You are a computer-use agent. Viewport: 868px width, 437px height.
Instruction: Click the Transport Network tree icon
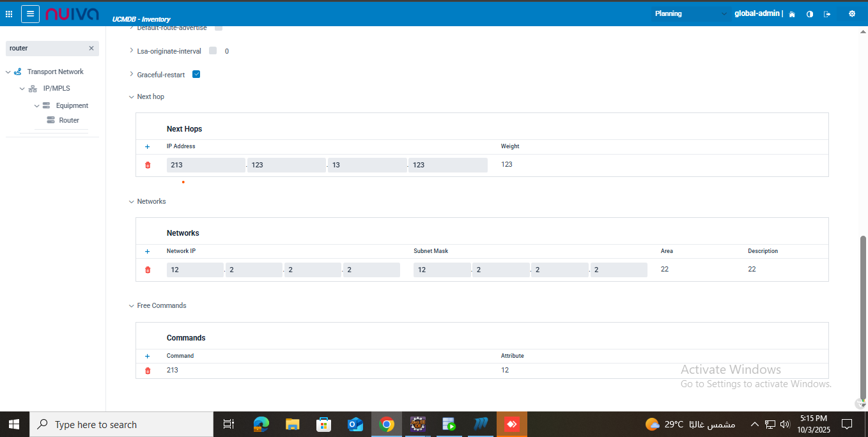tap(18, 72)
